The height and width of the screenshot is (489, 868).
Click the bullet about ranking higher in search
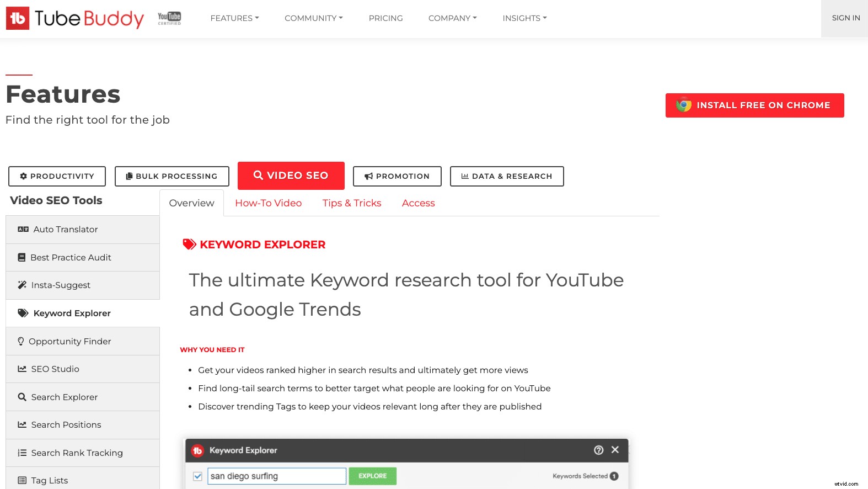pyautogui.click(x=363, y=370)
